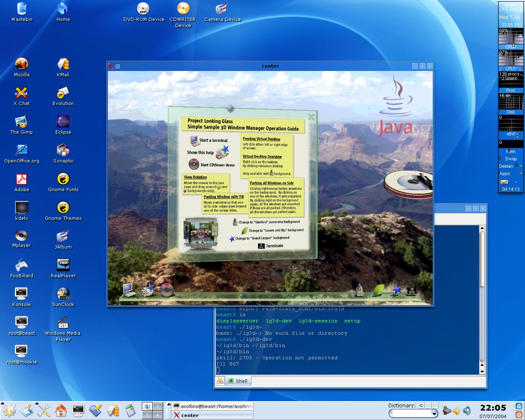Click new session button beside Shell tab
Screen dimensions: 525x420
[x=220, y=381]
